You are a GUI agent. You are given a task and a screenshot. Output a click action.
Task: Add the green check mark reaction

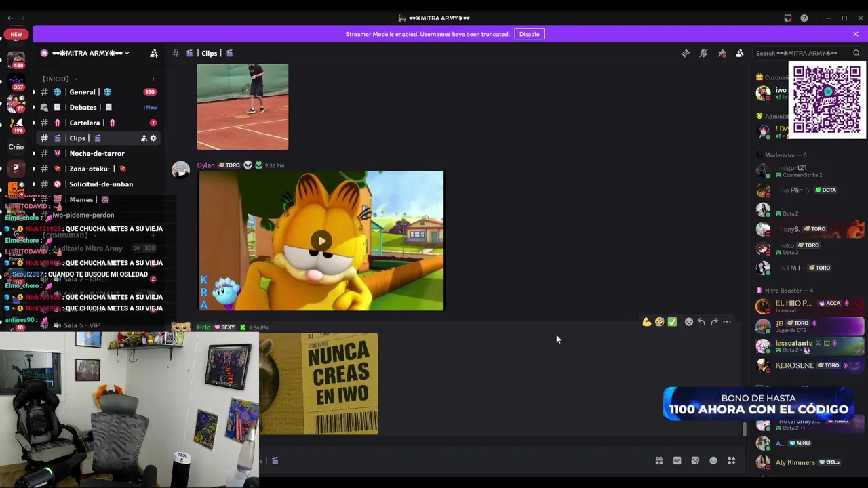(x=672, y=322)
